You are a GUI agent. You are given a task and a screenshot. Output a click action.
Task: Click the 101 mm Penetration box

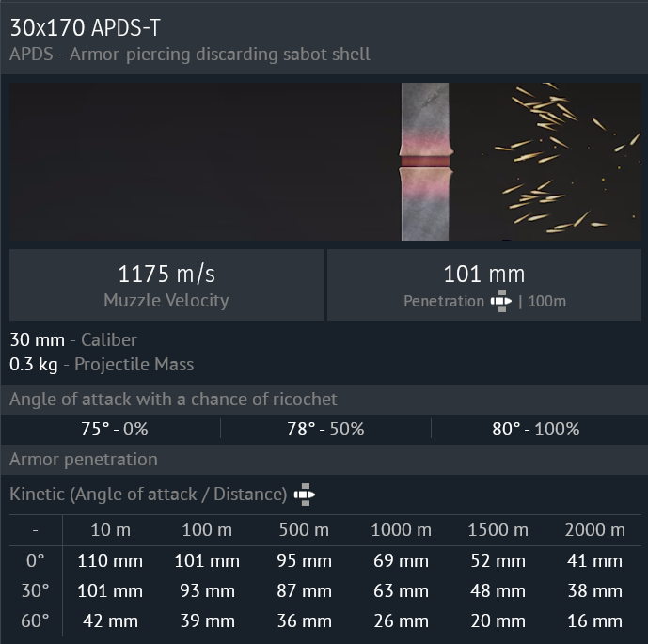point(484,285)
